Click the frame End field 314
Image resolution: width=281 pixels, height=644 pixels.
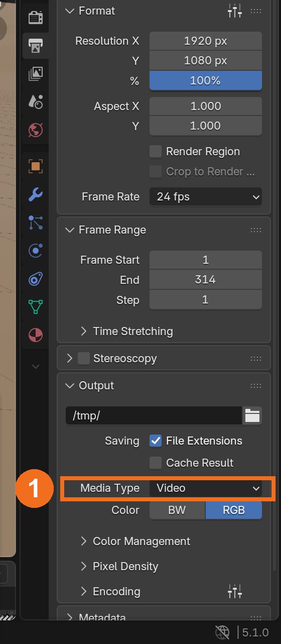[206, 280]
